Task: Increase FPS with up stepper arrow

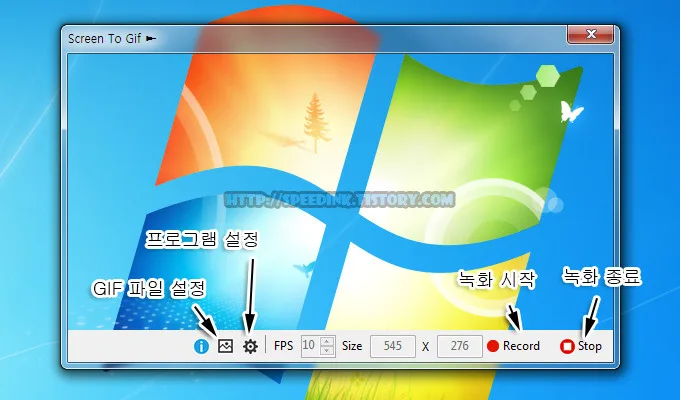Action: pyautogui.click(x=327, y=341)
